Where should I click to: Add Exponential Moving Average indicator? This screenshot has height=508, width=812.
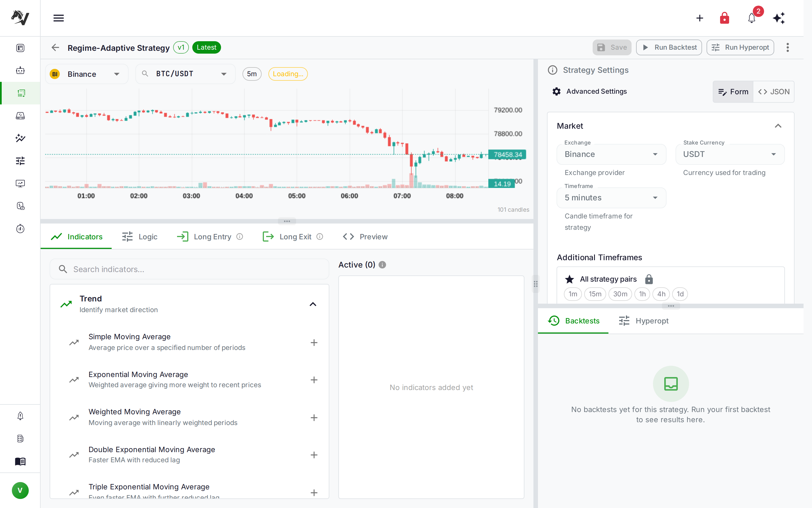[x=314, y=380]
